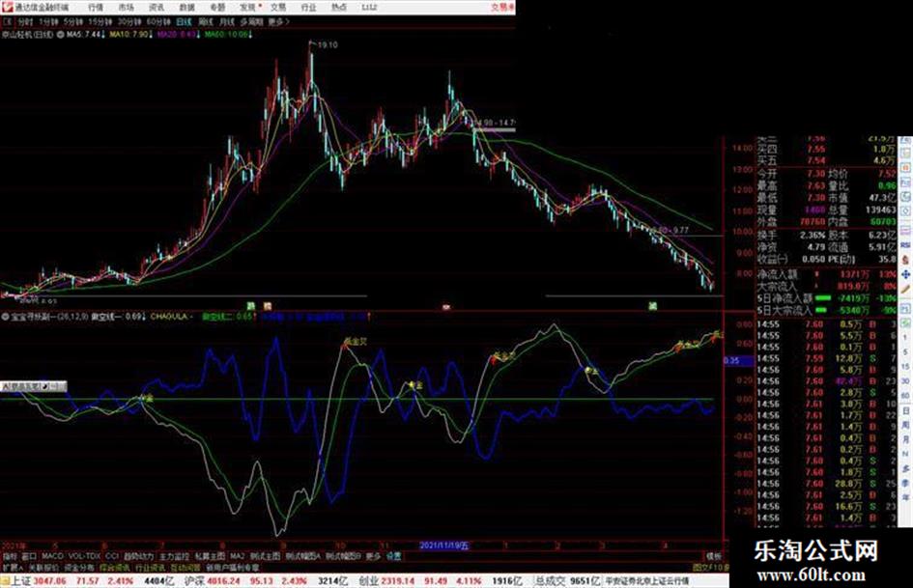Switch to the 分时 chart tab
The width and height of the screenshot is (913, 588).
pos(25,21)
